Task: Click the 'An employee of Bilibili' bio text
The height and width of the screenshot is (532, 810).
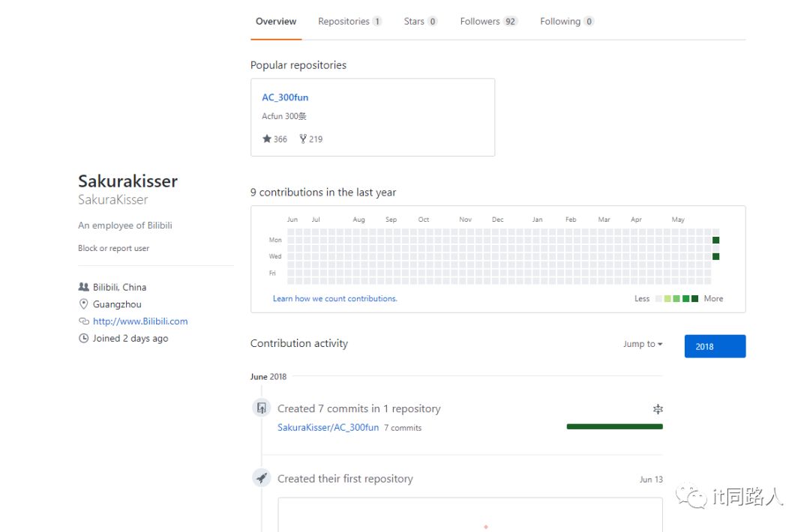Action: [125, 226]
